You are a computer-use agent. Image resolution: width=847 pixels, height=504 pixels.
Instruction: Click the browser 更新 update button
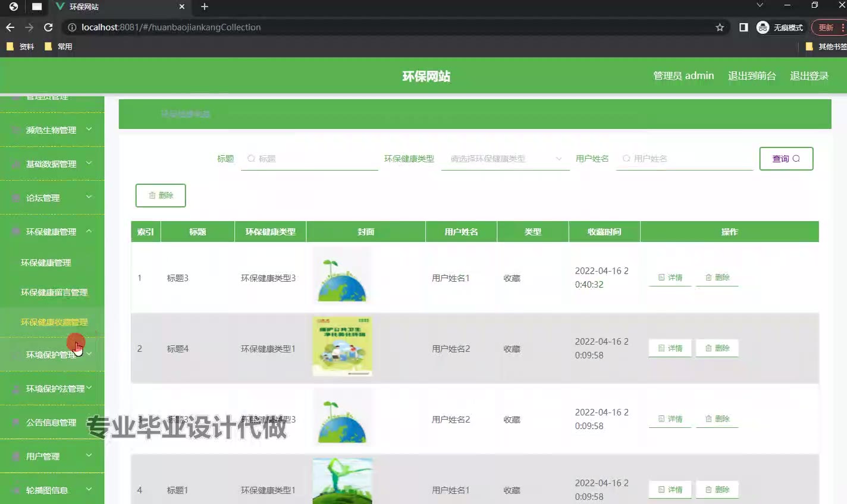829,27
